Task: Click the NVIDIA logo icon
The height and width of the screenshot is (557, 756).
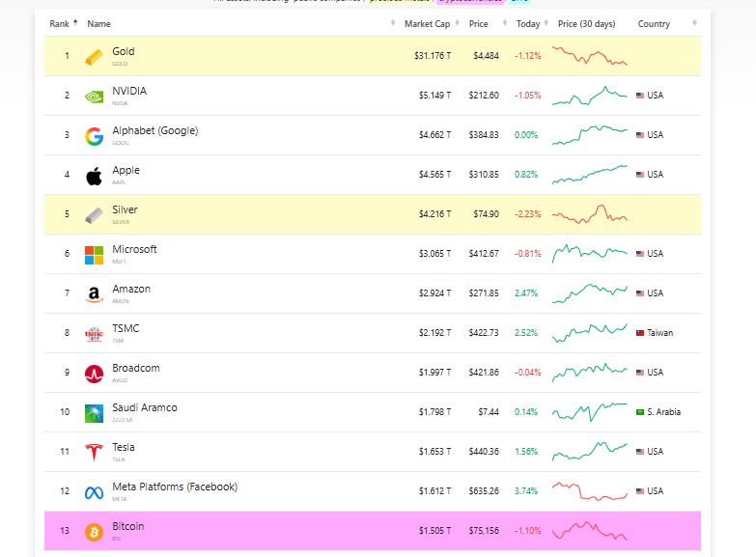Action: 94,97
